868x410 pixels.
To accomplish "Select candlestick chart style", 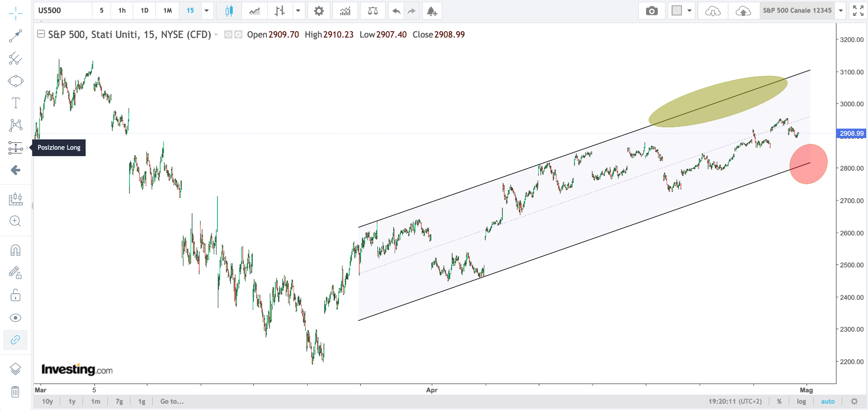I will [x=229, y=10].
